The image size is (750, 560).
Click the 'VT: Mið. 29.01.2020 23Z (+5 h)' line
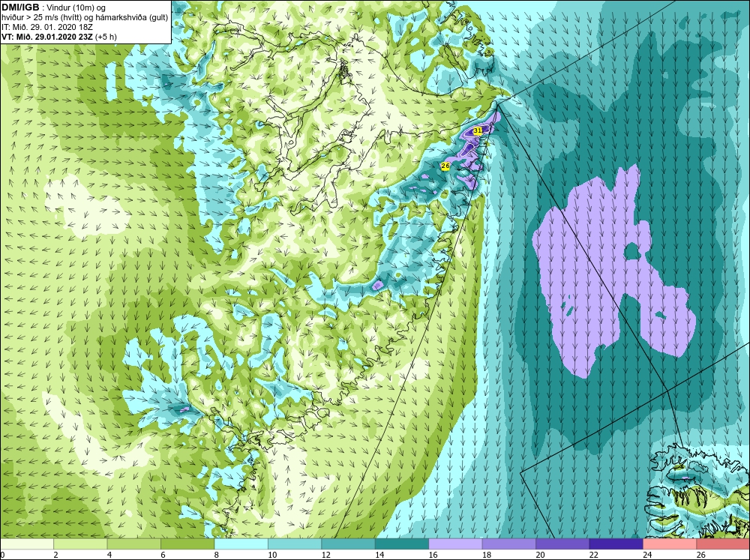pyautogui.click(x=59, y=36)
